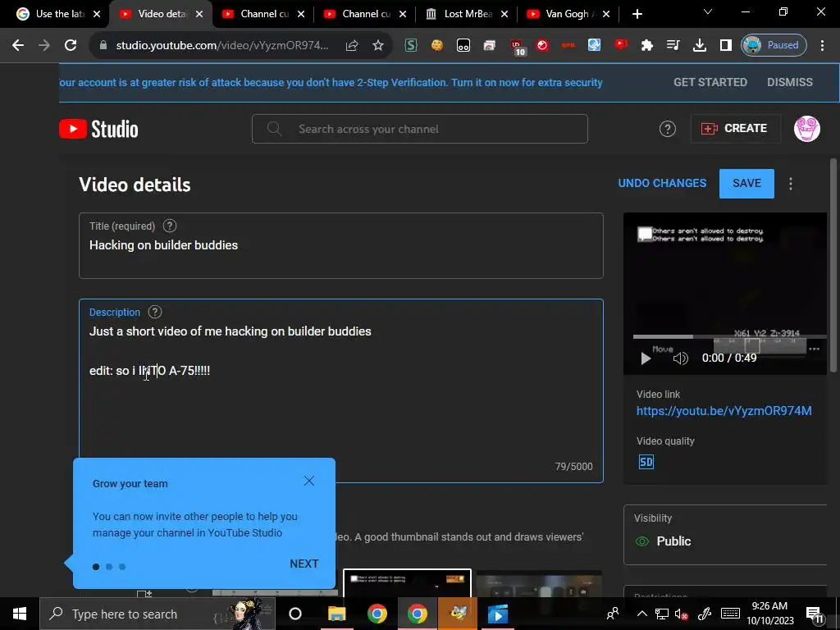Click the cookie extension icon
840x630 pixels.
tap(437, 46)
